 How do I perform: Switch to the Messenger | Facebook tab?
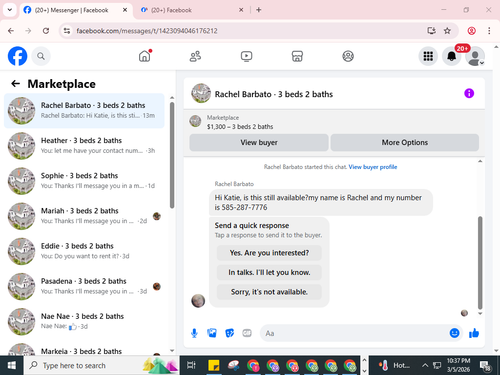[x=76, y=10]
